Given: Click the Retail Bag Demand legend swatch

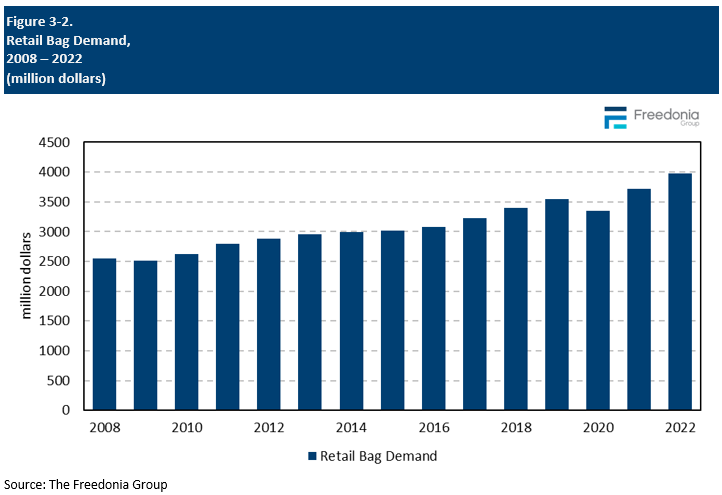Looking at the screenshot, I should 312,456.
